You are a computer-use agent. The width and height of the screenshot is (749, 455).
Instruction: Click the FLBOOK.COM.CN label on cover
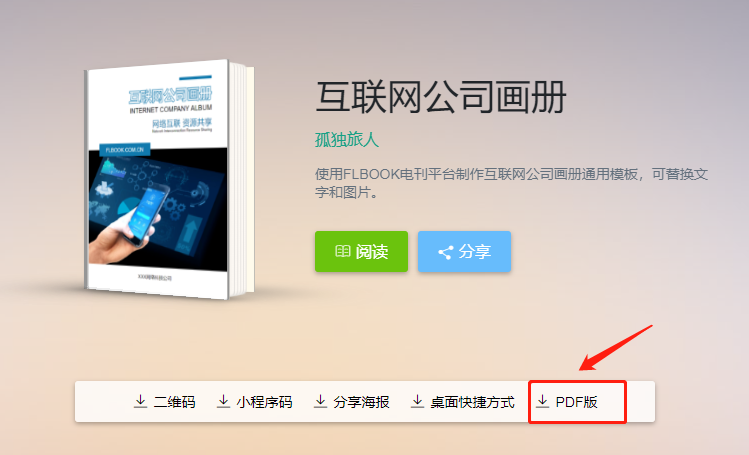click(125, 150)
